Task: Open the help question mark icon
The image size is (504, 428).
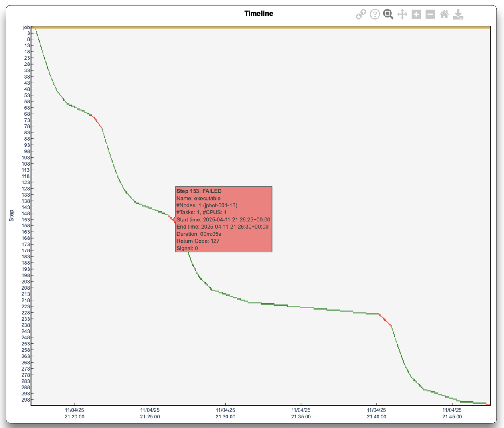Action: 375,14
